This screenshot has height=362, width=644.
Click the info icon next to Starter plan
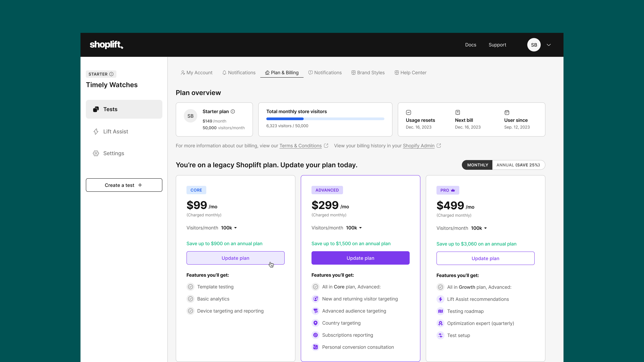pos(233,111)
